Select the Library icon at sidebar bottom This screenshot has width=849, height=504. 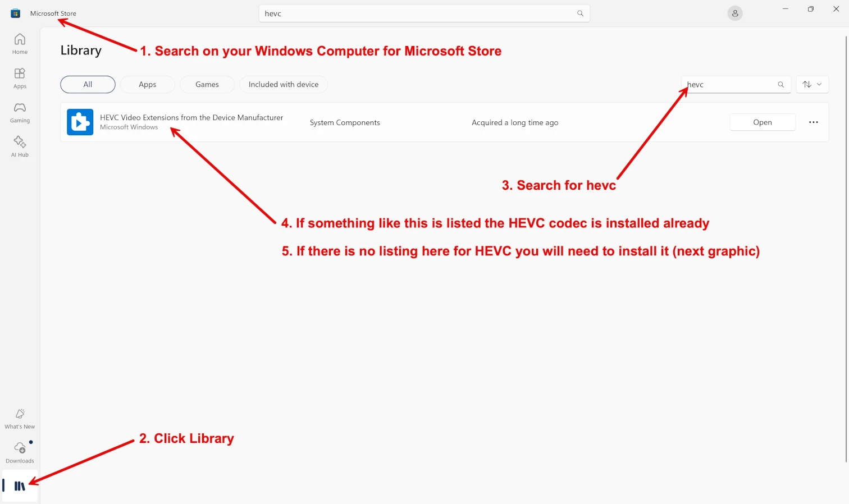20,486
